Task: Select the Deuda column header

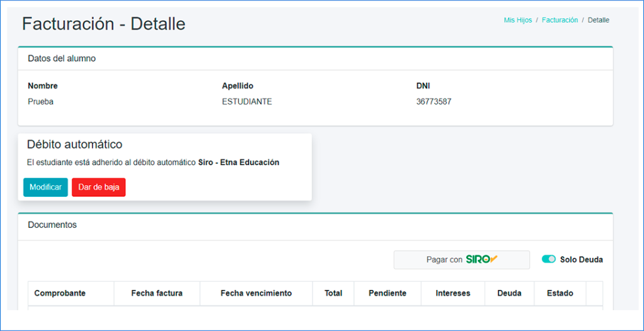Action: click(x=509, y=293)
